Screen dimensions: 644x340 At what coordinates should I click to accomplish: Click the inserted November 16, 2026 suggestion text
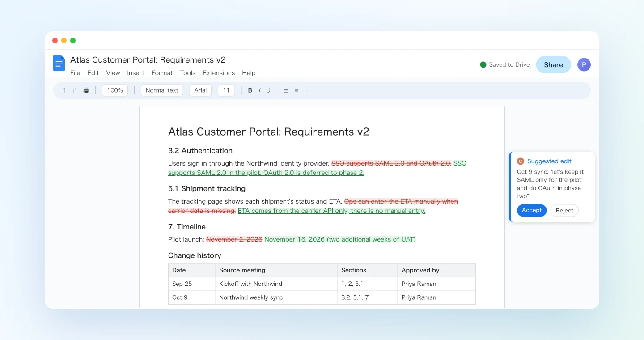(340, 239)
